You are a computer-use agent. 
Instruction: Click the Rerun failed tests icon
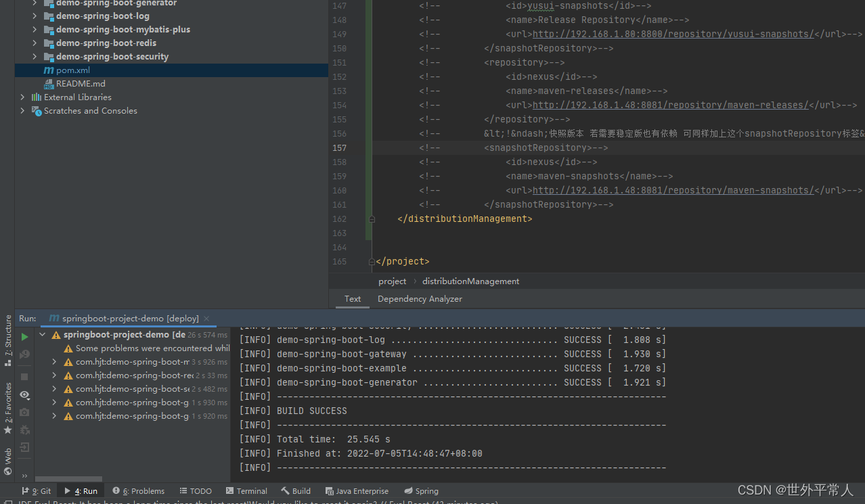(24, 354)
